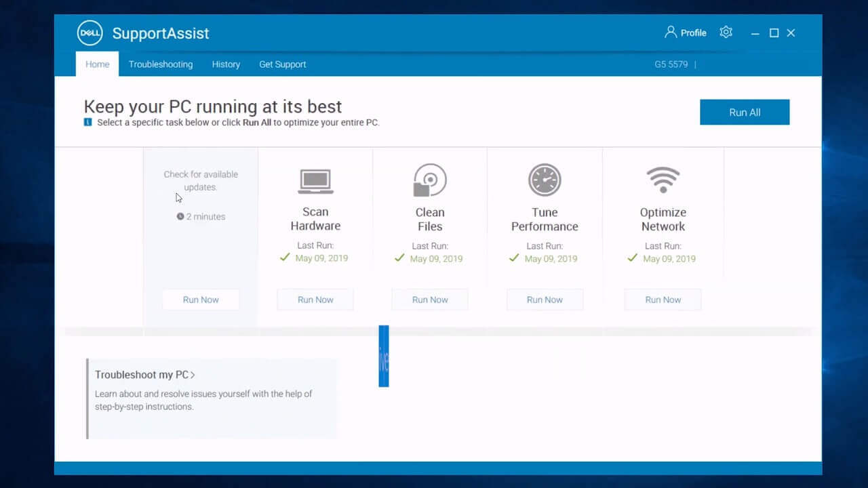868x488 pixels.
Task: Click the Optimize Network Wi-Fi icon
Action: tap(663, 180)
